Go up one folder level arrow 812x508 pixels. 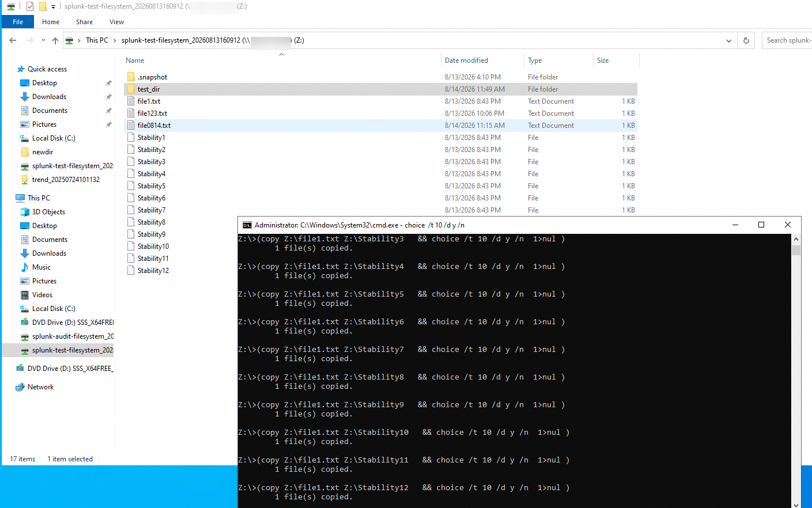coord(55,40)
